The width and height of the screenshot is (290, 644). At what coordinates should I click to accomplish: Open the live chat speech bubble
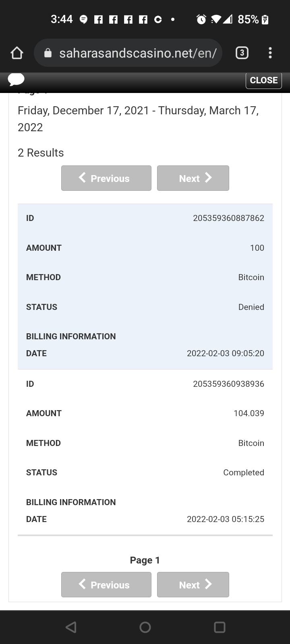pyautogui.click(x=16, y=80)
